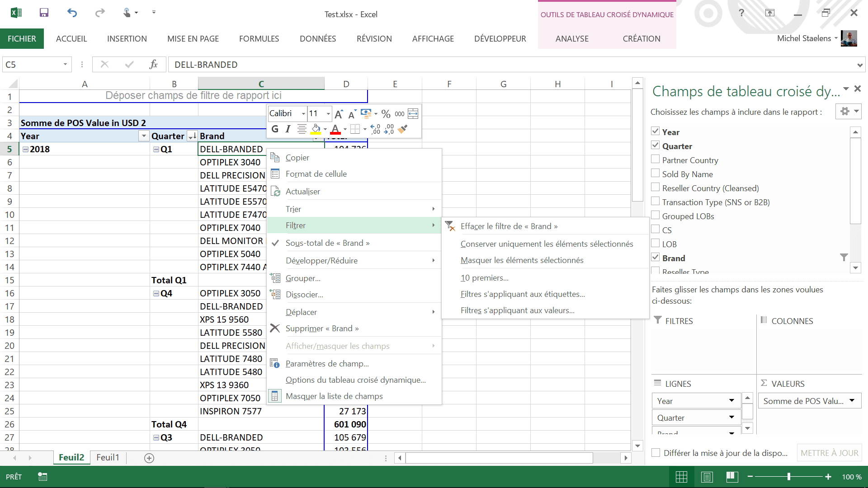This screenshot has height=488, width=868.
Task: Uncheck the Brand field checkbox
Action: pyautogui.click(x=655, y=257)
